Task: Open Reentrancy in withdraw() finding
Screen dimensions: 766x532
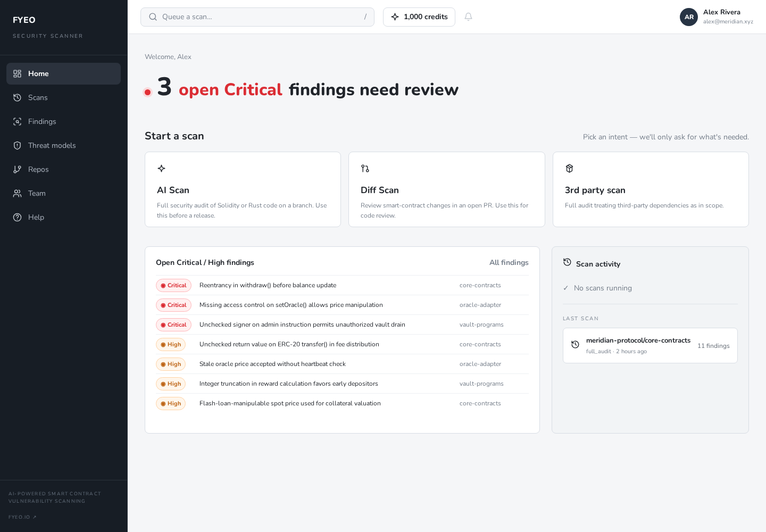Action: tap(342, 285)
